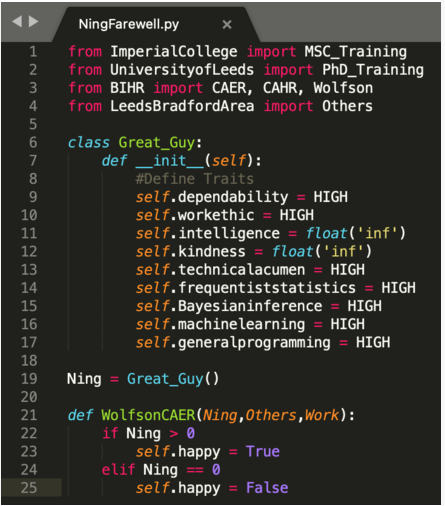Click the right tab navigation arrow
Image resolution: width=445 pixels, height=506 pixels.
click(x=33, y=22)
